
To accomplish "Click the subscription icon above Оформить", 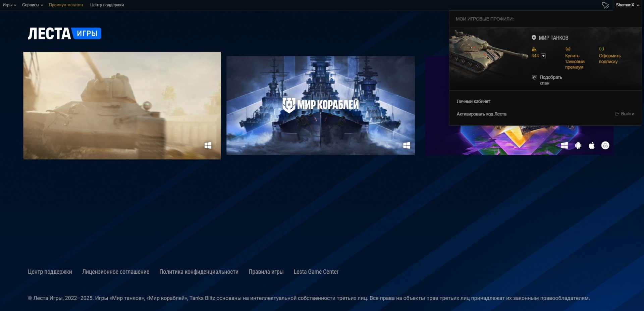I will [x=601, y=49].
